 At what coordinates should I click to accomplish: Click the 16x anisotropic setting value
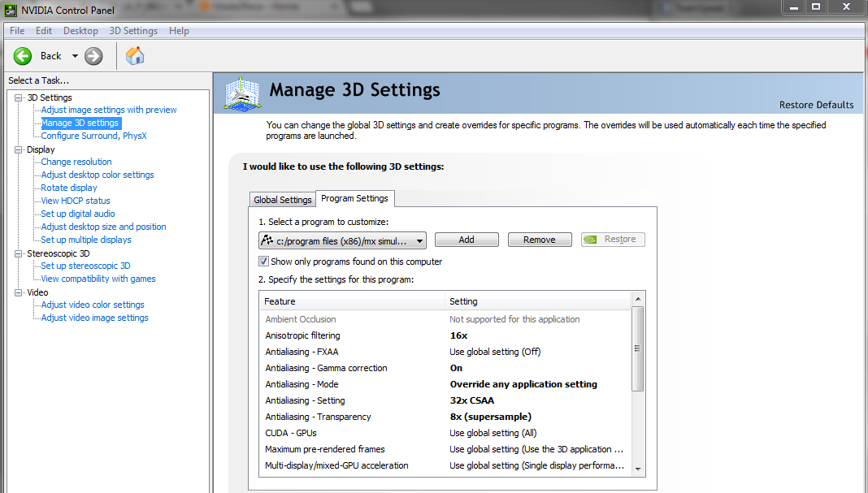pyautogui.click(x=459, y=335)
